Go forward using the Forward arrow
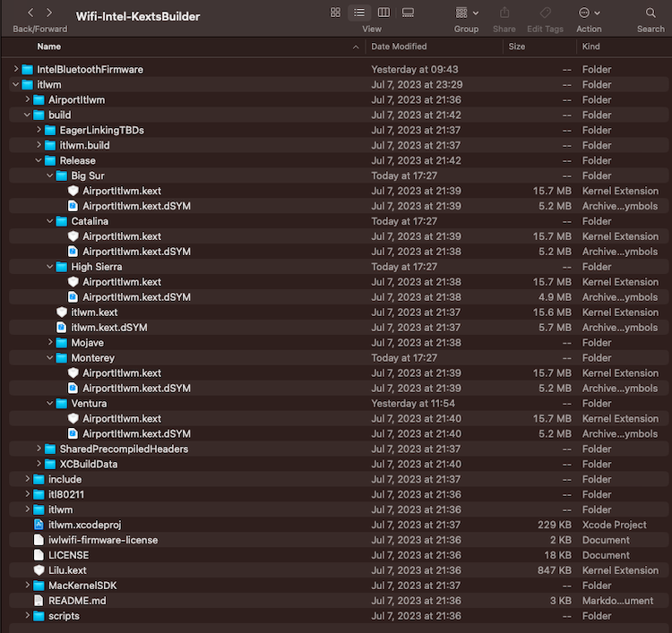This screenshot has width=672, height=633. [x=49, y=13]
